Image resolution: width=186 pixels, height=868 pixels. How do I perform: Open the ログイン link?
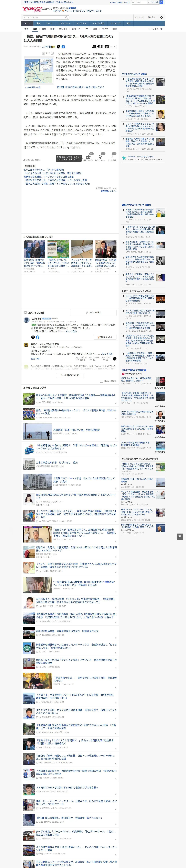click(57, 11)
